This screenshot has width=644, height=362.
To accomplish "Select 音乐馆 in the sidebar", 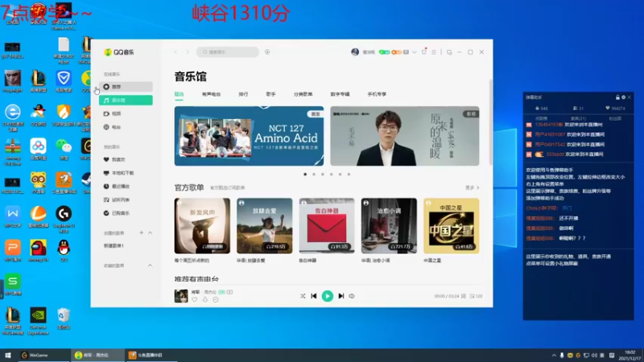I will (x=126, y=100).
